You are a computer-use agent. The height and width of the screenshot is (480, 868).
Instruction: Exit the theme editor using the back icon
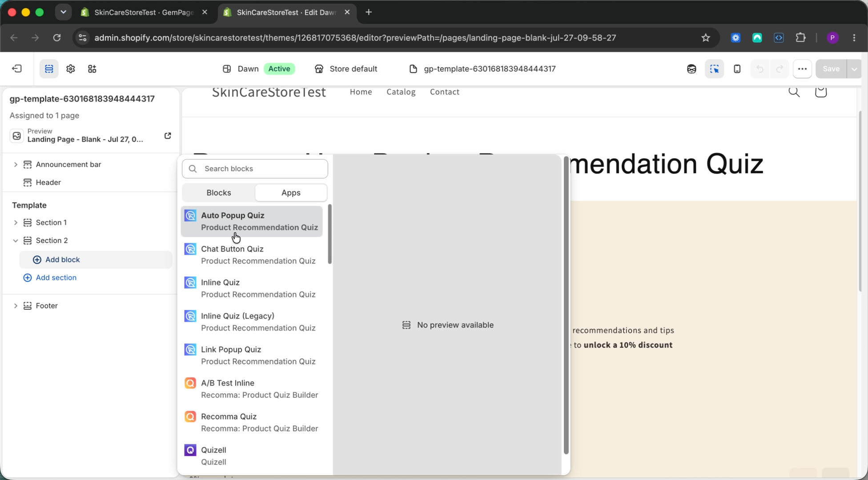(17, 69)
